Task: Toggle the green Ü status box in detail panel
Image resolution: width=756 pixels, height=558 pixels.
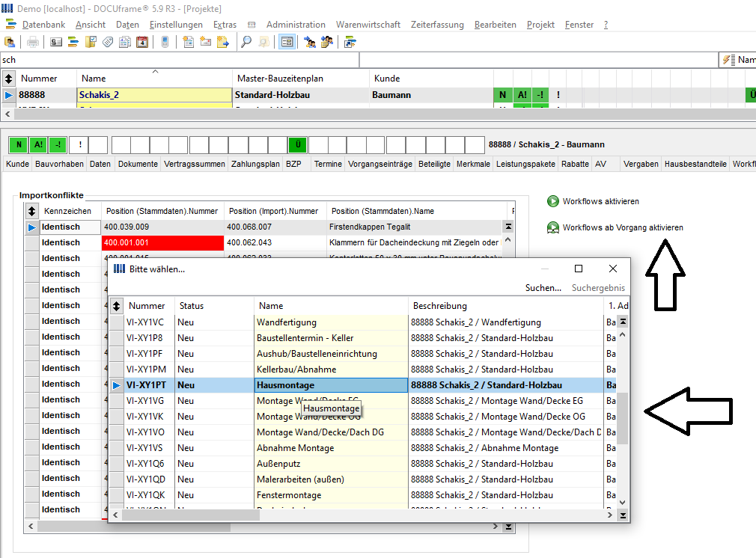Action: pos(298,144)
